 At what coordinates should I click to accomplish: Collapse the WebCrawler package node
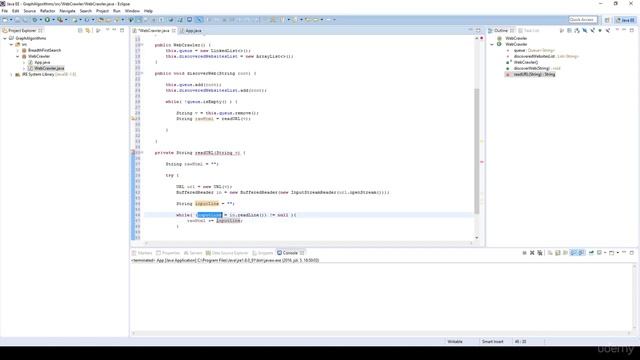point(18,56)
